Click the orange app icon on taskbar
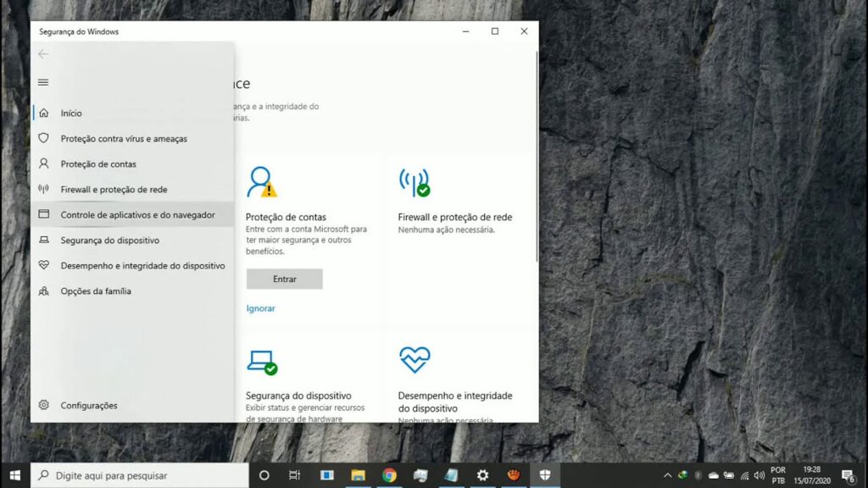This screenshot has height=488, width=868. 514,475
